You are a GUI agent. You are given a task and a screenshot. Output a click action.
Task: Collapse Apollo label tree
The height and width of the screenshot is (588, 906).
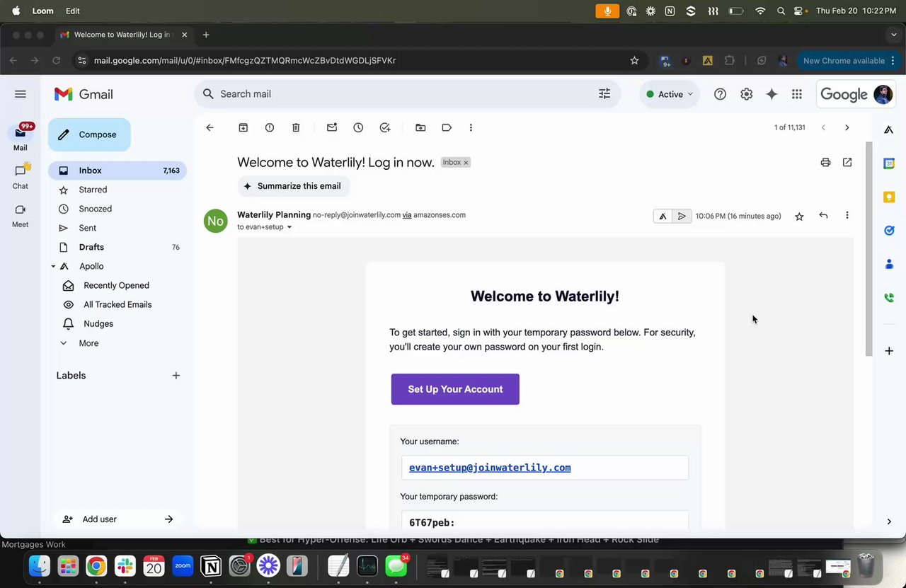pos(53,267)
